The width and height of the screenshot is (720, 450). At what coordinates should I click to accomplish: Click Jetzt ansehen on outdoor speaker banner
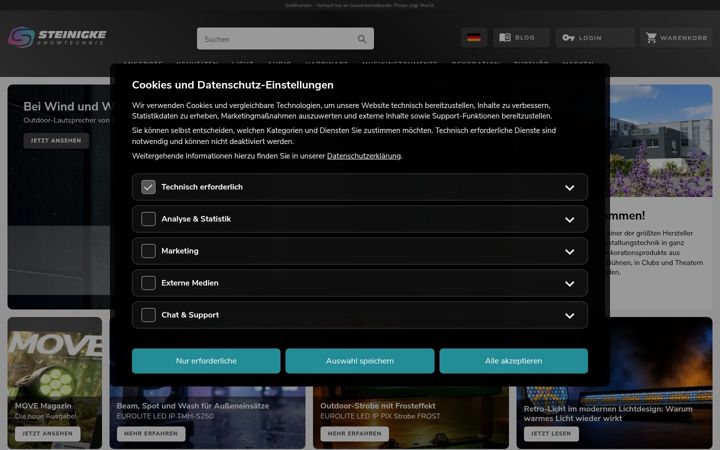point(56,141)
